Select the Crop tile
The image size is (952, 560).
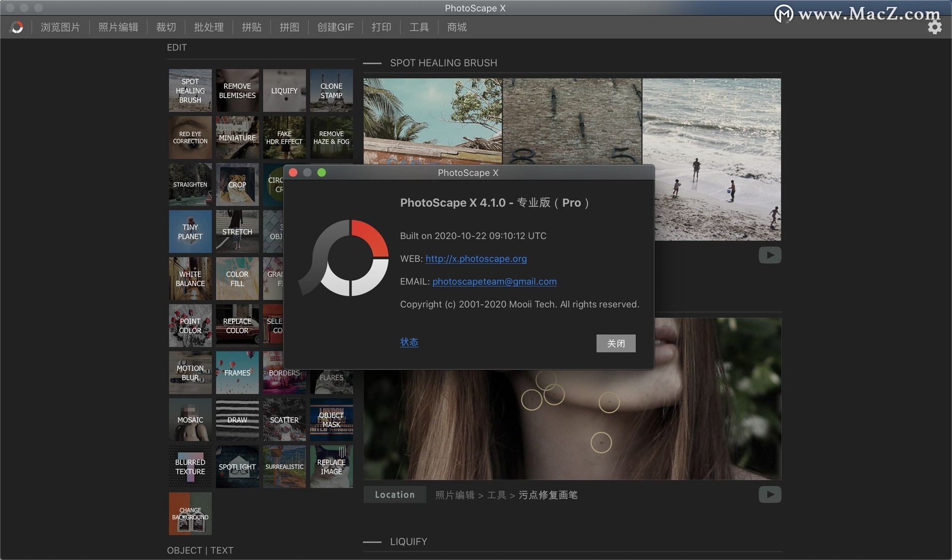pos(237,184)
